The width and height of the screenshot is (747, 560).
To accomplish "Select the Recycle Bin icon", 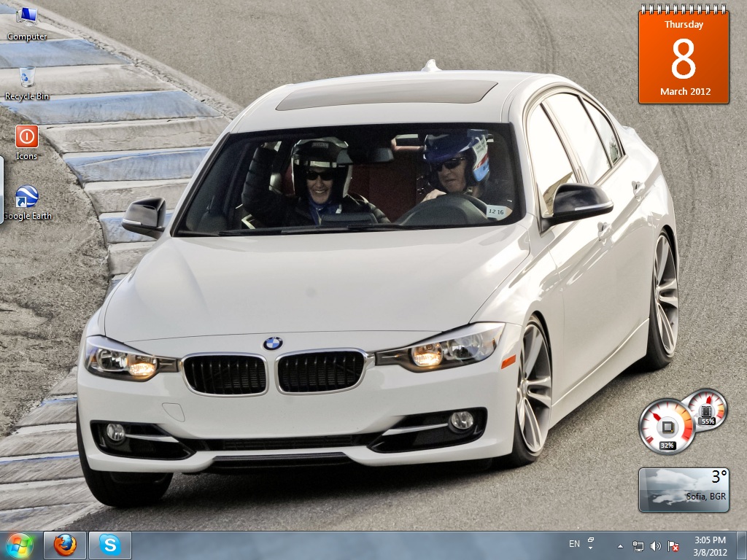I will click(x=27, y=83).
